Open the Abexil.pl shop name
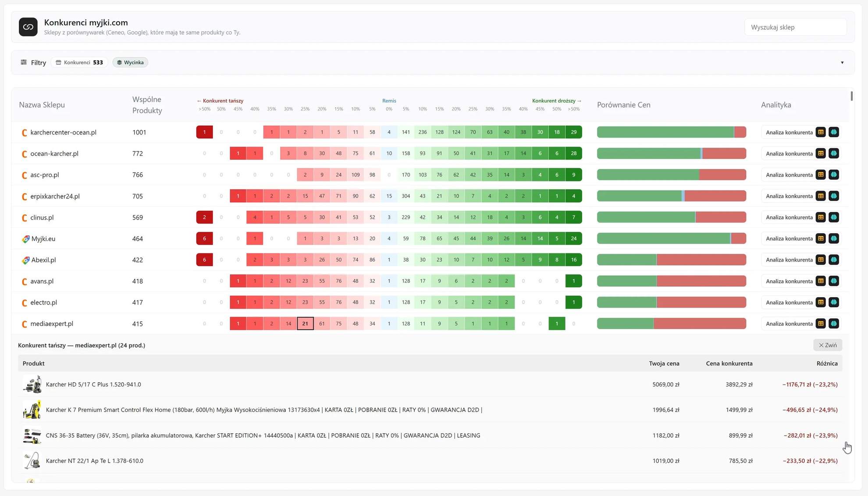The width and height of the screenshot is (868, 496). (43, 260)
